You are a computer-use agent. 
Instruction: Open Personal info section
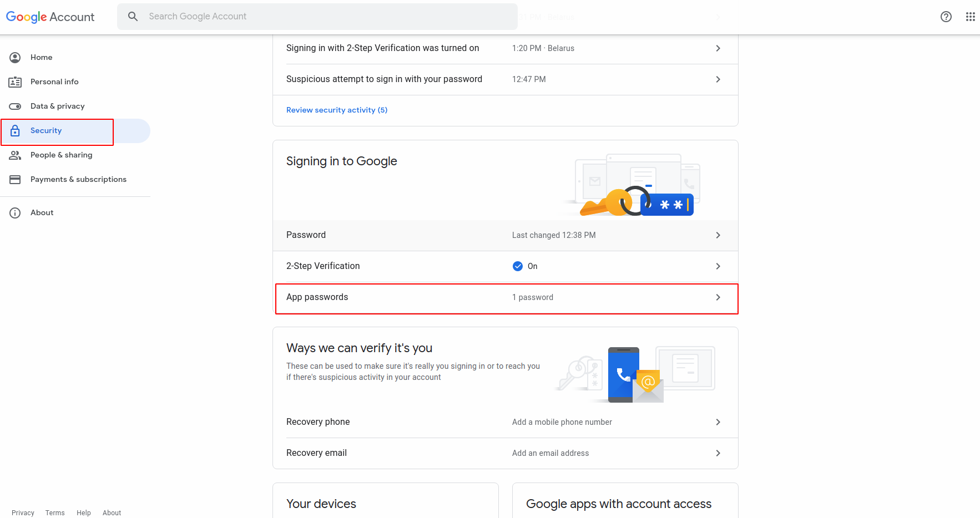pos(75,82)
